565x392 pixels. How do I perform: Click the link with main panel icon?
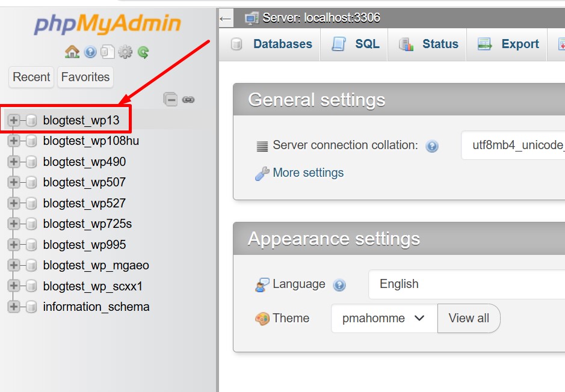(188, 100)
